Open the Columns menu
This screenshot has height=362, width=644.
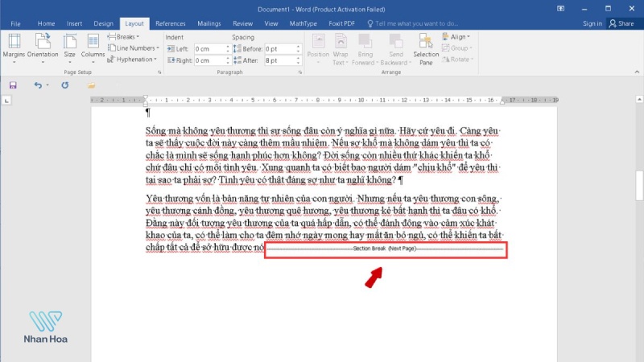tap(93, 49)
